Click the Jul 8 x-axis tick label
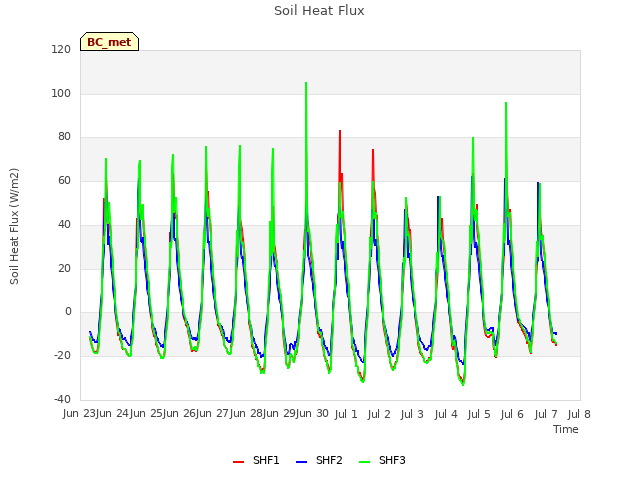This screenshot has height=480, width=640. [x=579, y=414]
